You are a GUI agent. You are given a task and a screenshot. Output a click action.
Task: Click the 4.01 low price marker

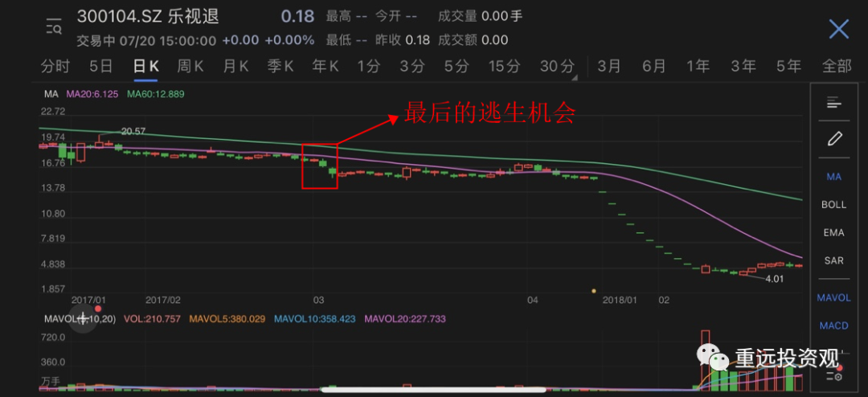(775, 279)
